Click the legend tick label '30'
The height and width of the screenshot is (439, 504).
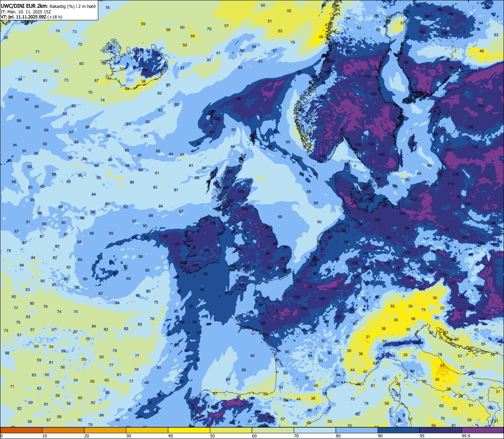[128, 436]
